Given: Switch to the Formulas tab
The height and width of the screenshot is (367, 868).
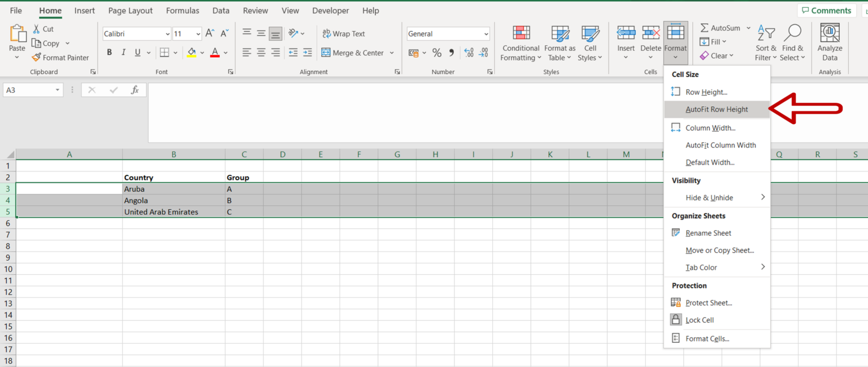Looking at the screenshot, I should click(182, 10).
